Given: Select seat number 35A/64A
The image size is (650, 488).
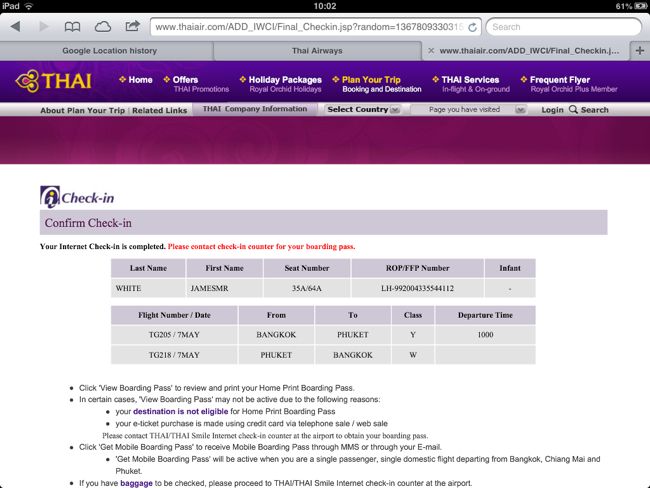Looking at the screenshot, I should pyautogui.click(x=307, y=288).
